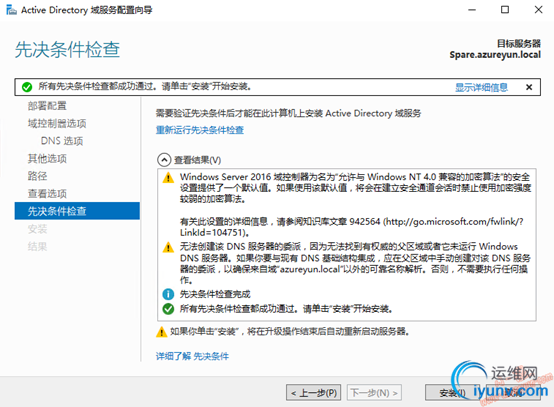Click the warning icon beside DNS delegation message
554x407 pixels.
point(168,247)
